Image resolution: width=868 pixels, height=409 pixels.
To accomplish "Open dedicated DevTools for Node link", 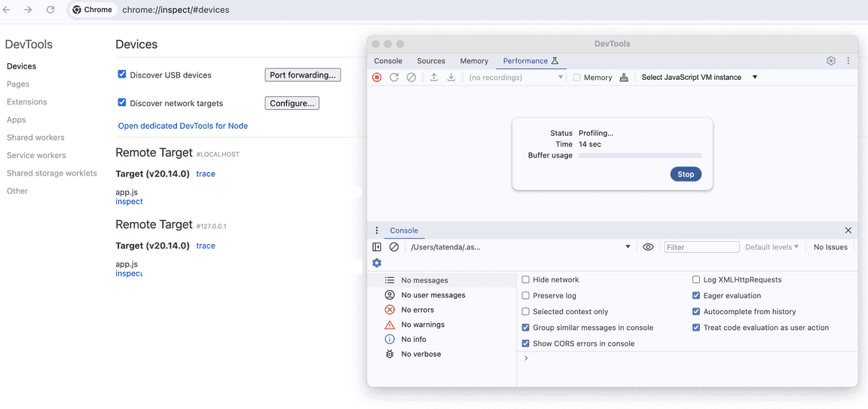I will pos(183,126).
